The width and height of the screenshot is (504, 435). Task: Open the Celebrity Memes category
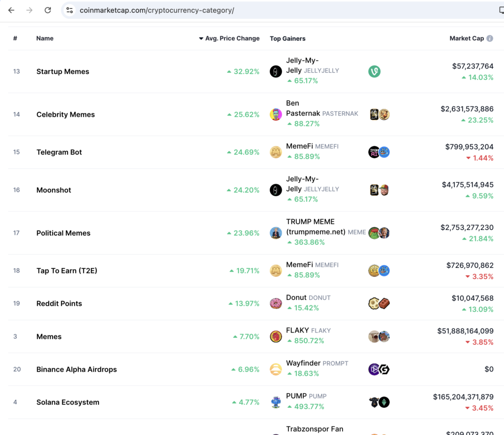pyautogui.click(x=65, y=115)
